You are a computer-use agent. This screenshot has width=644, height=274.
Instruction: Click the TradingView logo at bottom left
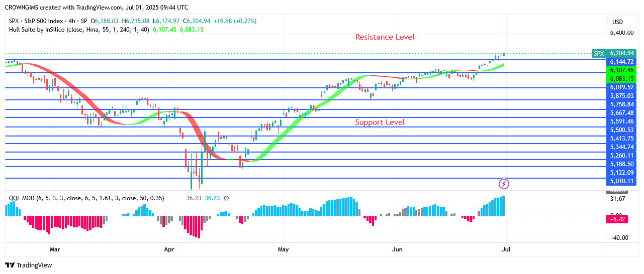click(29, 265)
